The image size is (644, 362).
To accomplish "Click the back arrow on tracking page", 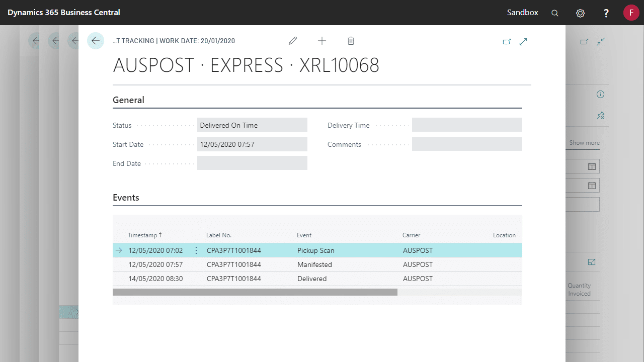I will (x=96, y=41).
